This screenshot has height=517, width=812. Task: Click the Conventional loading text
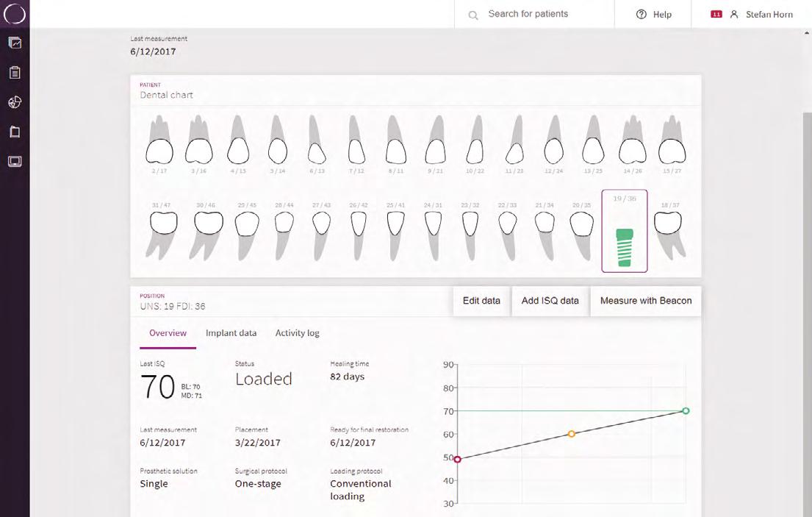pyautogui.click(x=360, y=490)
